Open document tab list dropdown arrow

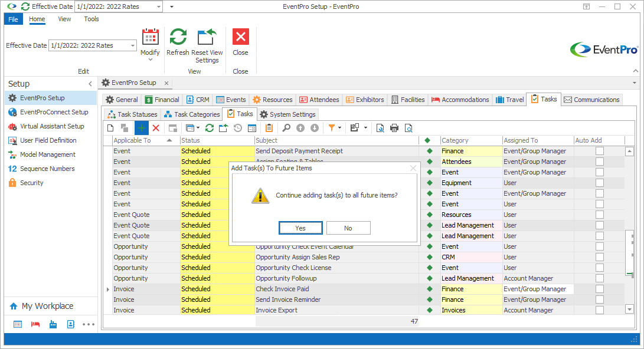635,83
